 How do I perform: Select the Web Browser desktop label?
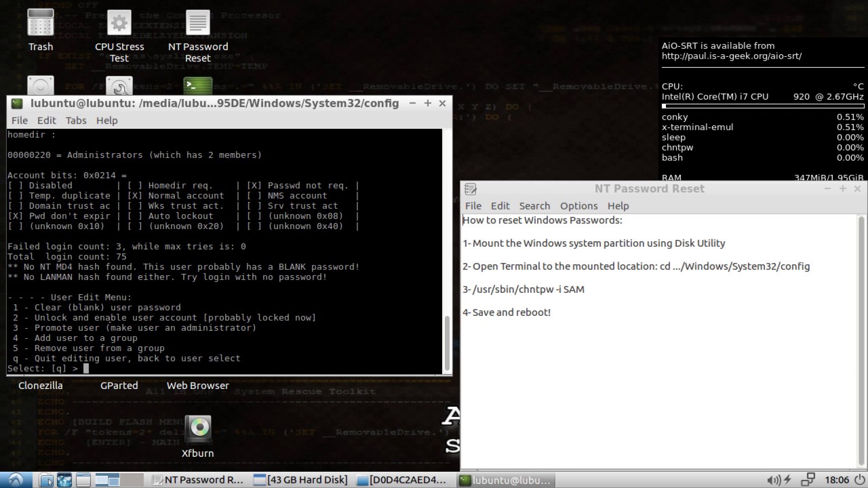point(198,386)
